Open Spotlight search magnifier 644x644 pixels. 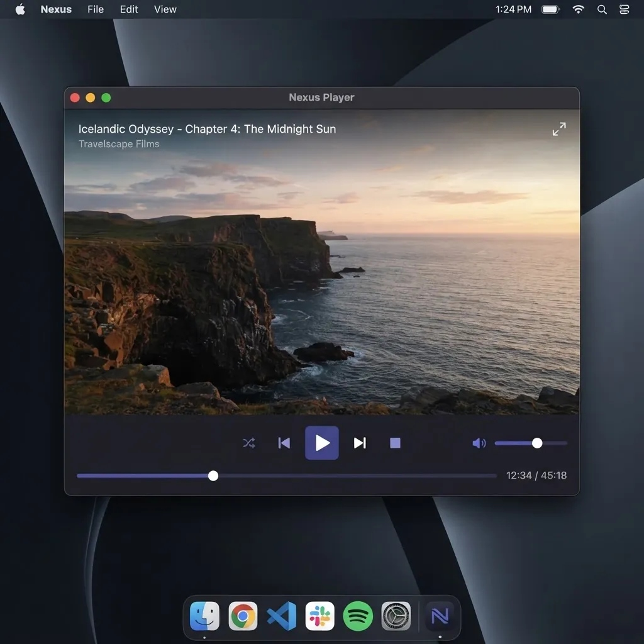click(602, 9)
